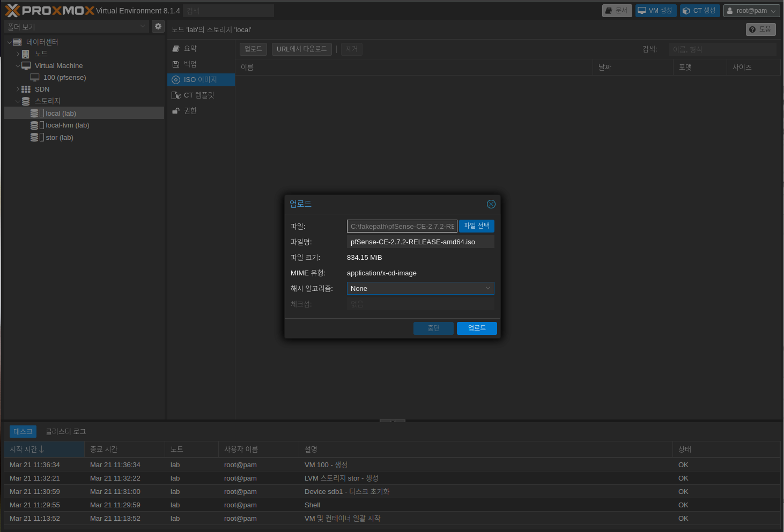Click the name/format filter search field

pos(722,49)
